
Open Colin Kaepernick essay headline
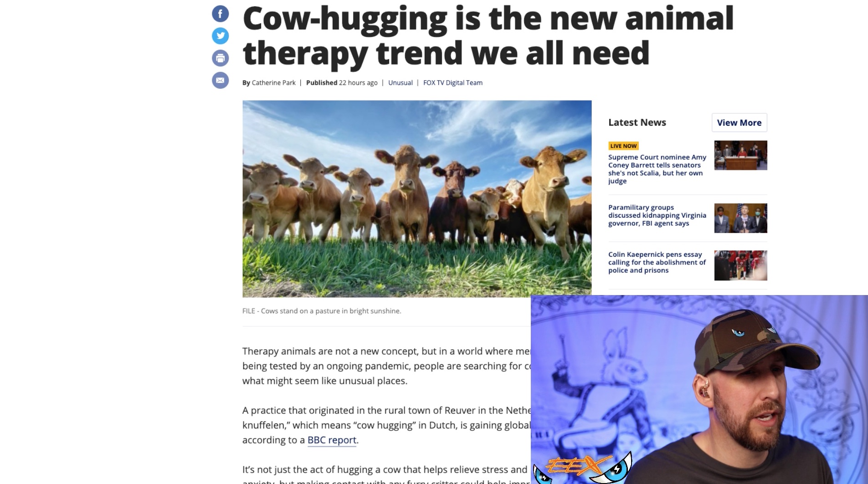[x=657, y=262]
